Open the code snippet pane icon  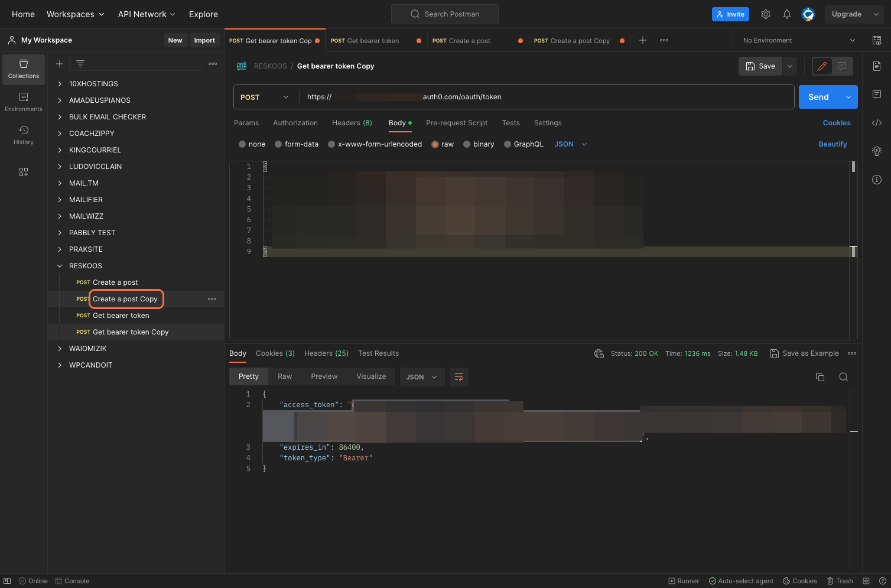point(877,123)
